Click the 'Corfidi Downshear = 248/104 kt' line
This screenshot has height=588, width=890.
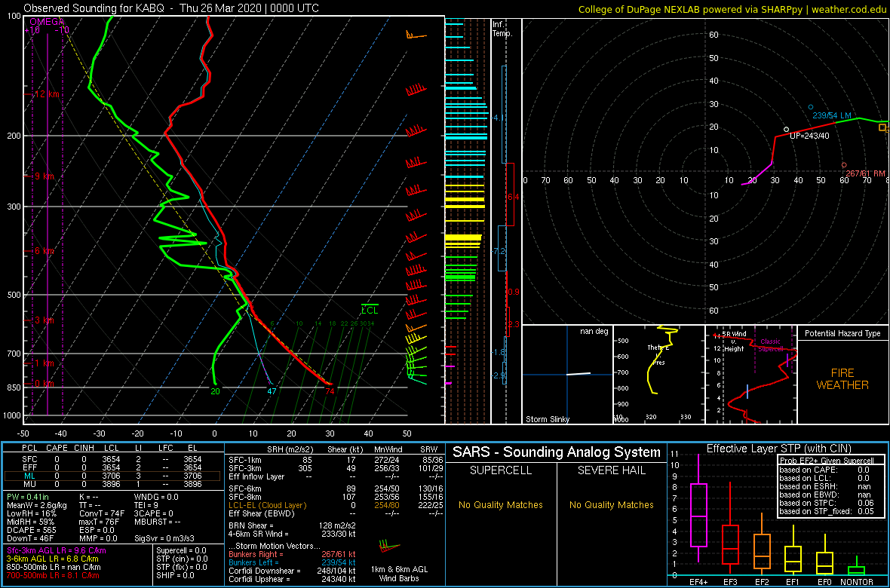[292, 571]
